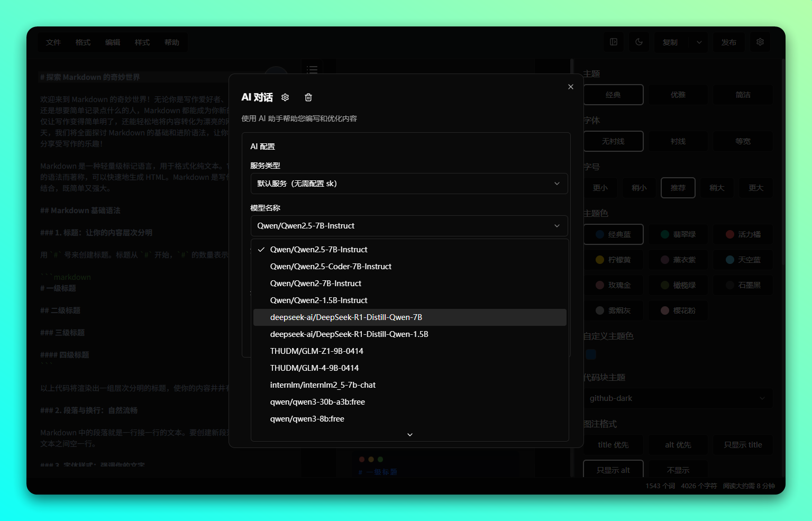The width and height of the screenshot is (812, 521).
Task: Pick Qwen/Qwen2-7B-Instruct from the list
Action: (x=410, y=284)
